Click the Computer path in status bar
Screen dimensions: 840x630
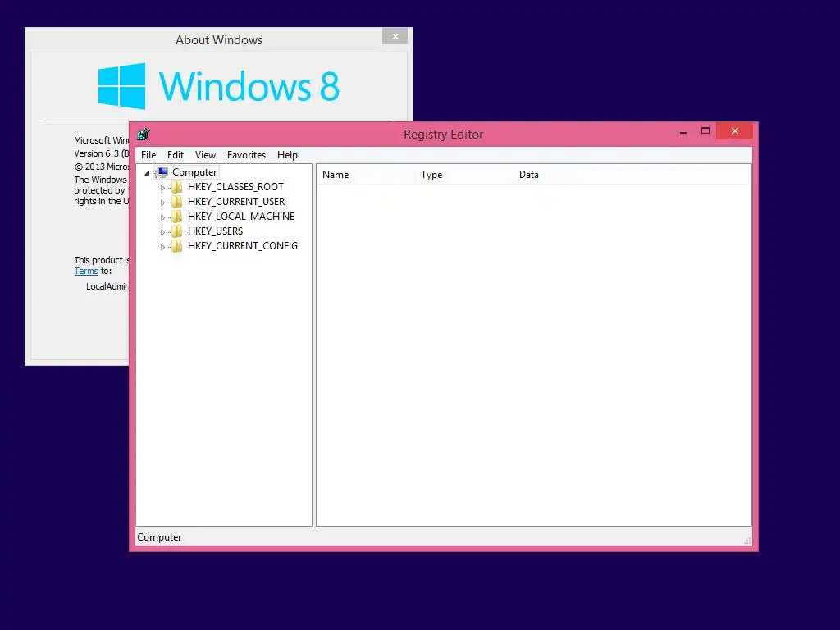click(159, 537)
